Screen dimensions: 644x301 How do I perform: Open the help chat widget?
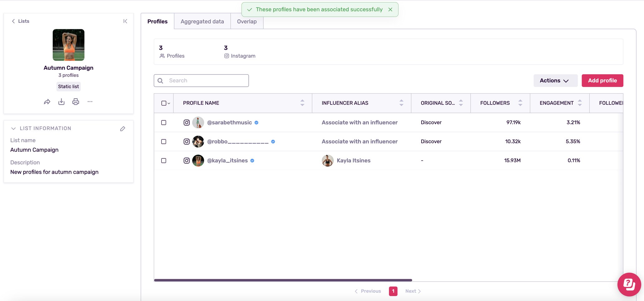[x=629, y=284]
